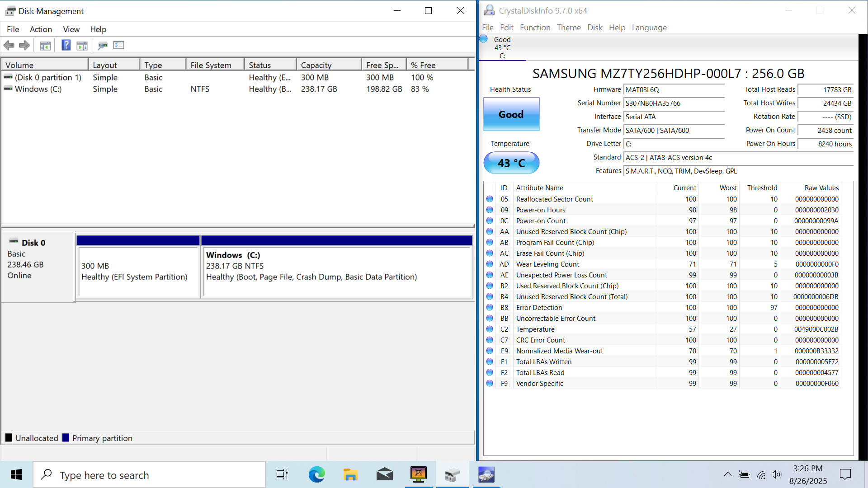Select the Unexpected Power Loss Count row
This screenshot has height=488, width=868.
coord(662,275)
